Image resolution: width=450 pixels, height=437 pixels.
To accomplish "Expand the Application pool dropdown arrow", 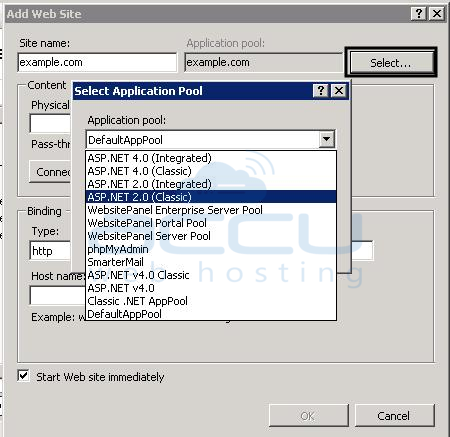I will tap(327, 139).
